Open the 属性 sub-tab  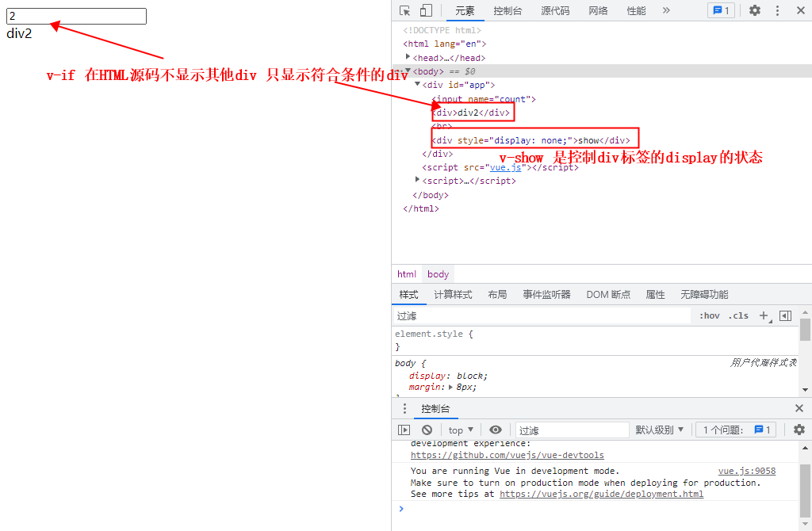(655, 295)
